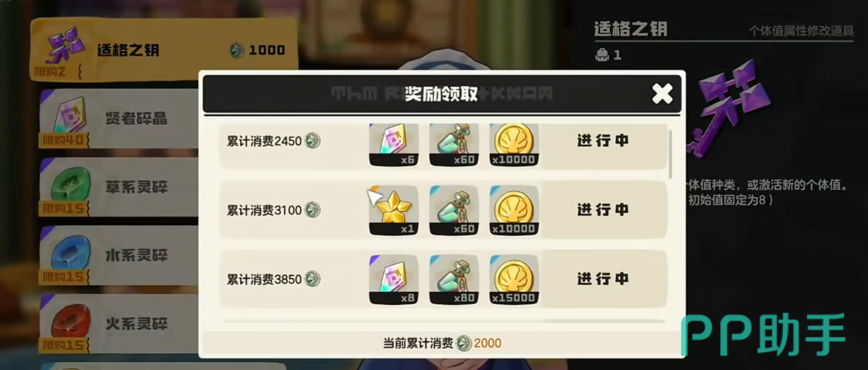
Task: Click 进行中 button for 累计消费3850
Action: tap(603, 279)
